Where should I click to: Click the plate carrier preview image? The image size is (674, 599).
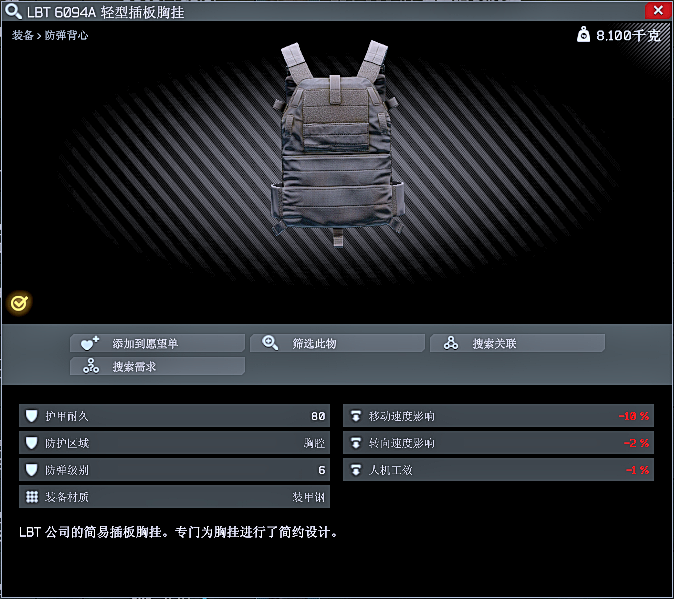(337, 144)
